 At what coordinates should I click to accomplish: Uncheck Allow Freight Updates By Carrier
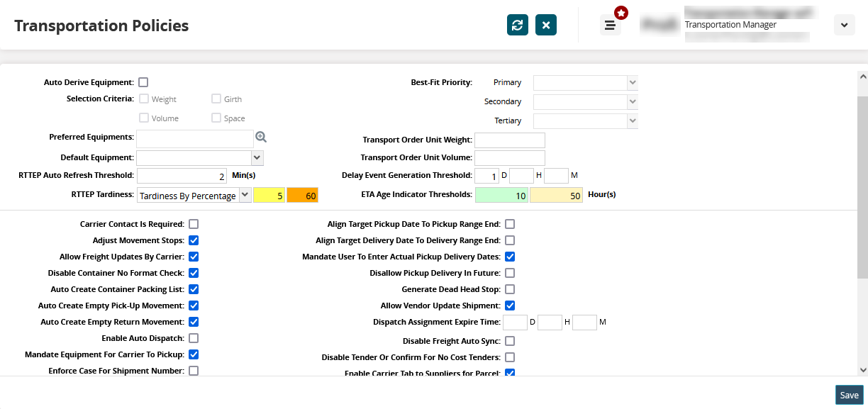click(194, 257)
